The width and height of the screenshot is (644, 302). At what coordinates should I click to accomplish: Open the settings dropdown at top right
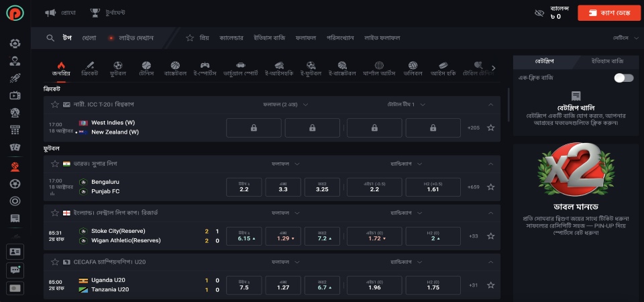click(x=625, y=38)
